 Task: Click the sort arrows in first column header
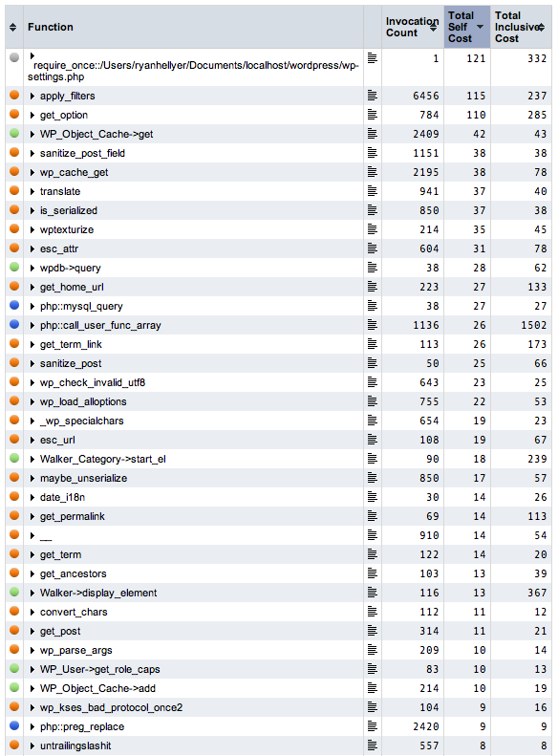(x=13, y=27)
